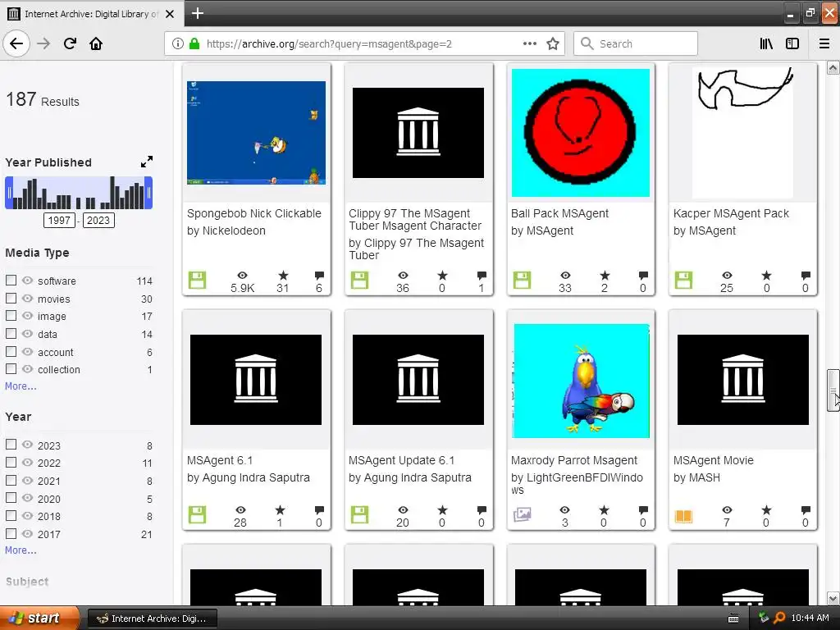This screenshot has height=630, width=840.
Task: Toggle the sidebar view icon
Action: (x=792, y=44)
